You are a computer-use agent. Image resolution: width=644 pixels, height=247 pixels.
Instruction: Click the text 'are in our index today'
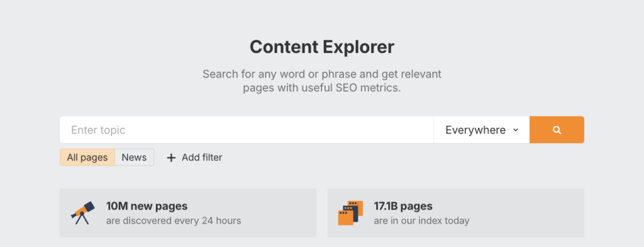coord(421,221)
